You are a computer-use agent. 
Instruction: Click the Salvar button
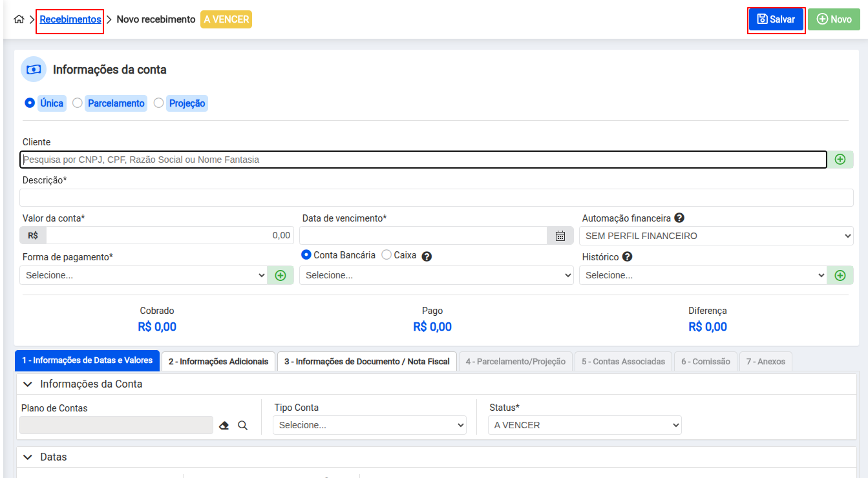coord(776,19)
